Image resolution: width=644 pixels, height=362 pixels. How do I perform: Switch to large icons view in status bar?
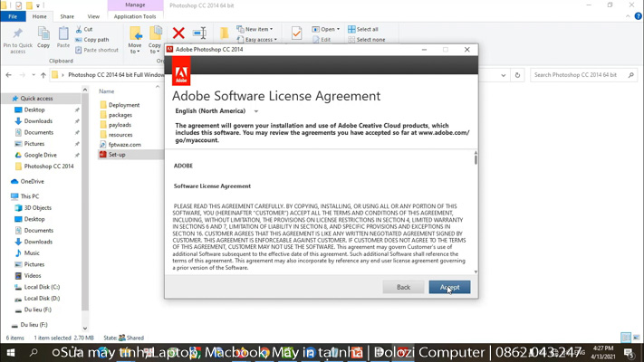635,338
